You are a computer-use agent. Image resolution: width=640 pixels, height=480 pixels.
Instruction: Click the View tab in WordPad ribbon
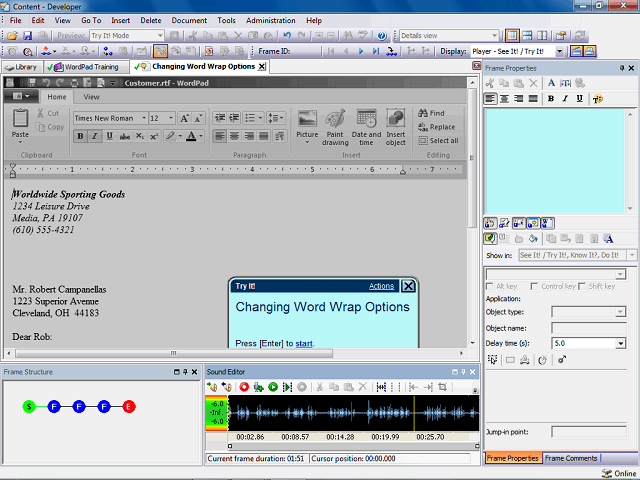point(91,97)
